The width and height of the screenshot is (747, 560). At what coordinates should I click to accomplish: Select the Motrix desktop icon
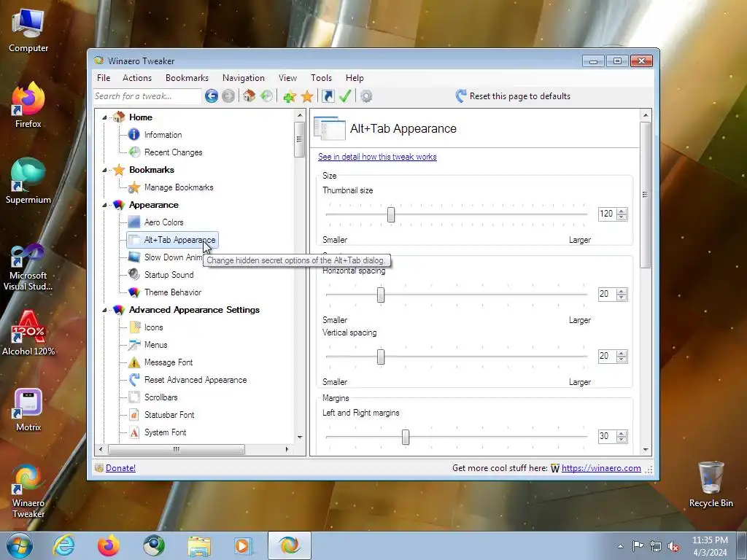pos(28,410)
